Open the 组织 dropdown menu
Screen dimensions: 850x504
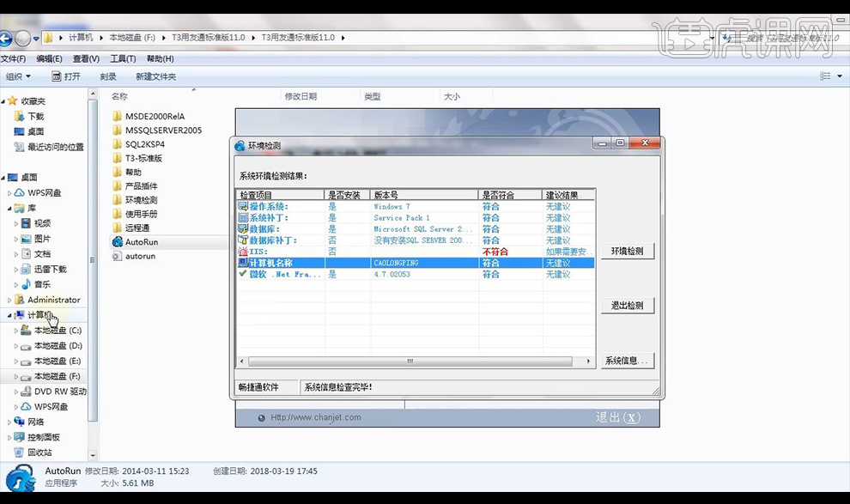coord(18,76)
